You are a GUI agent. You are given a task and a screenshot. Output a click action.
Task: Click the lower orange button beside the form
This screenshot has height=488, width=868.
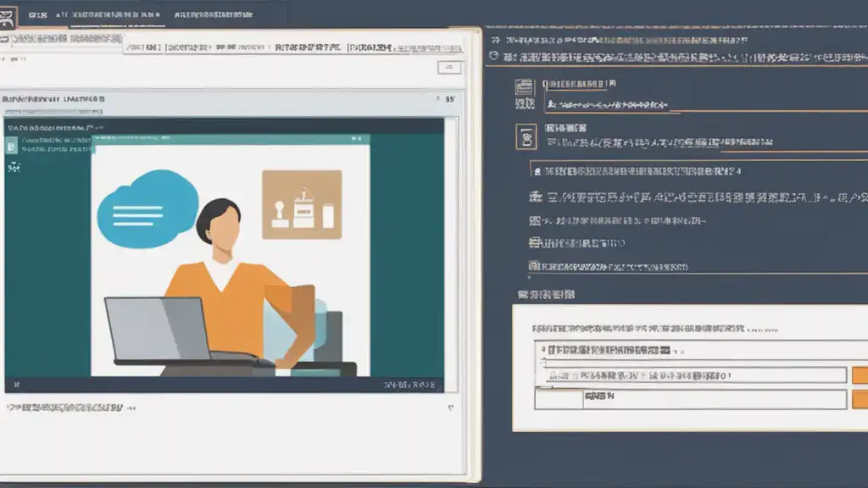tap(860, 399)
